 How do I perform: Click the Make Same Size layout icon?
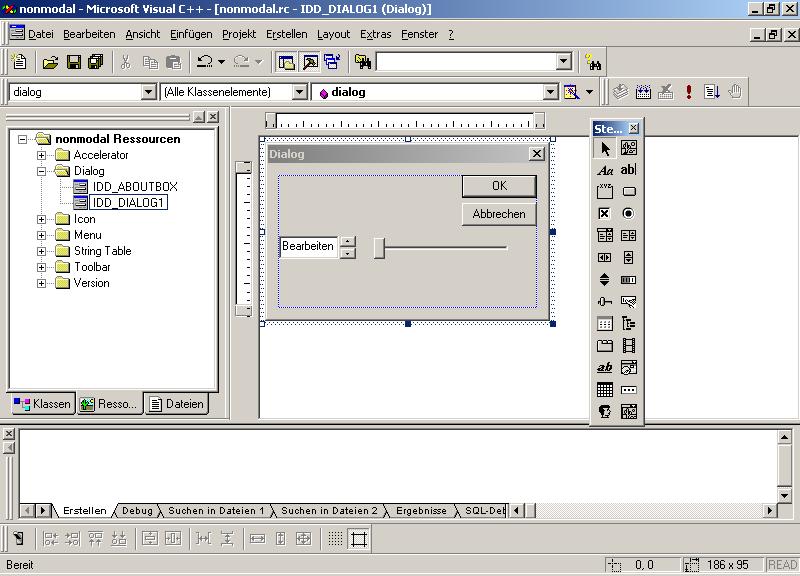(304, 539)
